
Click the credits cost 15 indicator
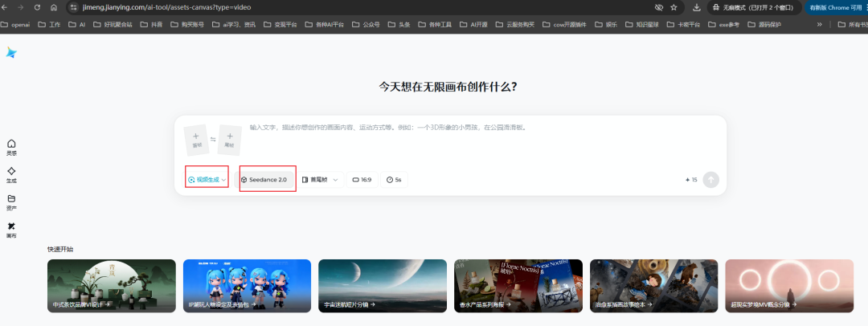[x=691, y=180]
